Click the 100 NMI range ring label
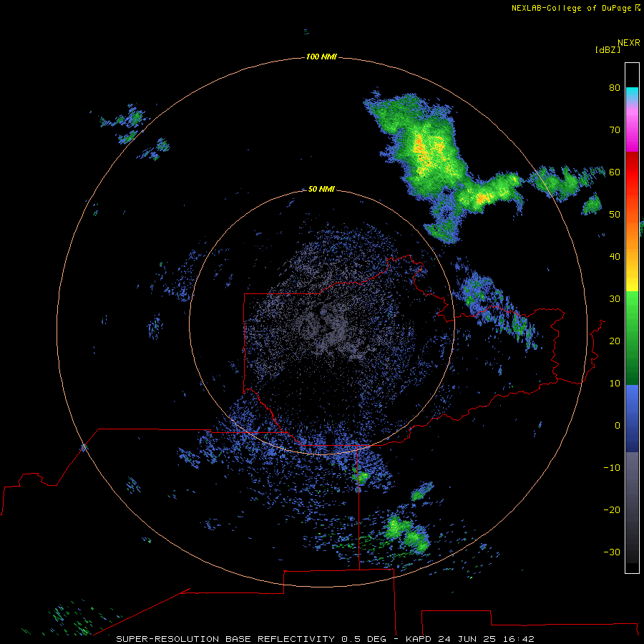The width and height of the screenshot is (644, 644). click(321, 57)
